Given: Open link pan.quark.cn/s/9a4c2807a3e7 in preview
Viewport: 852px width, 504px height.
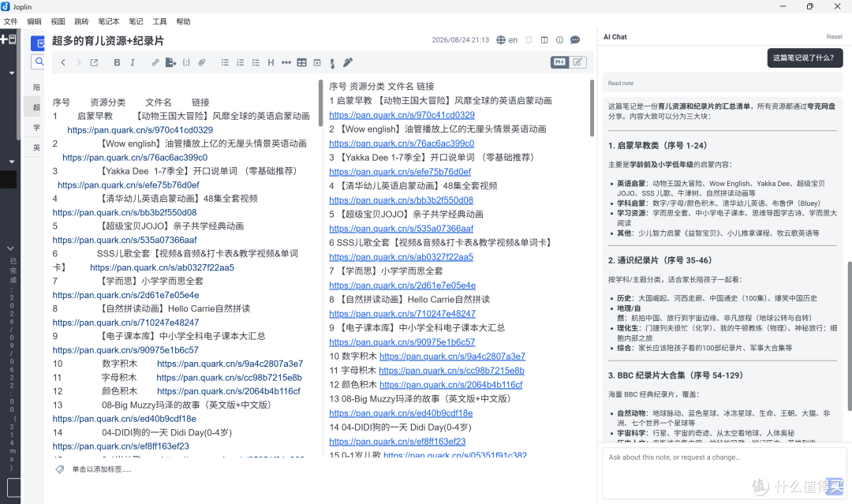Looking at the screenshot, I should click(452, 357).
